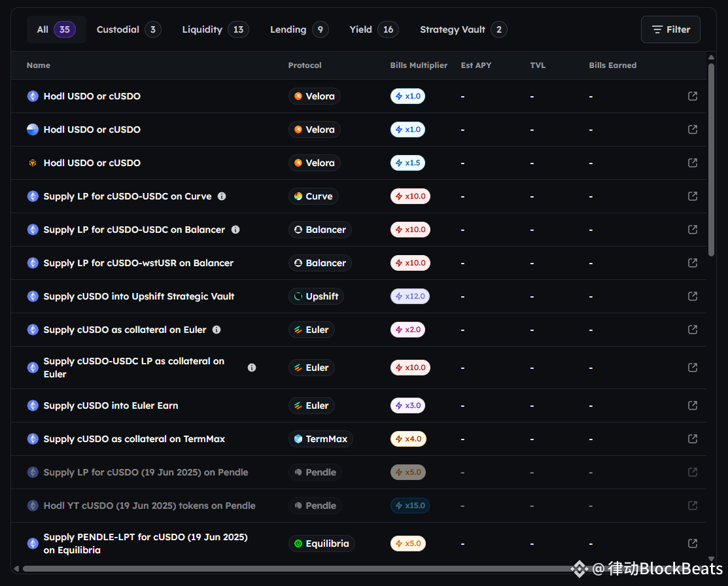Click the x1.5 Bills multiplier badge

(x=407, y=162)
